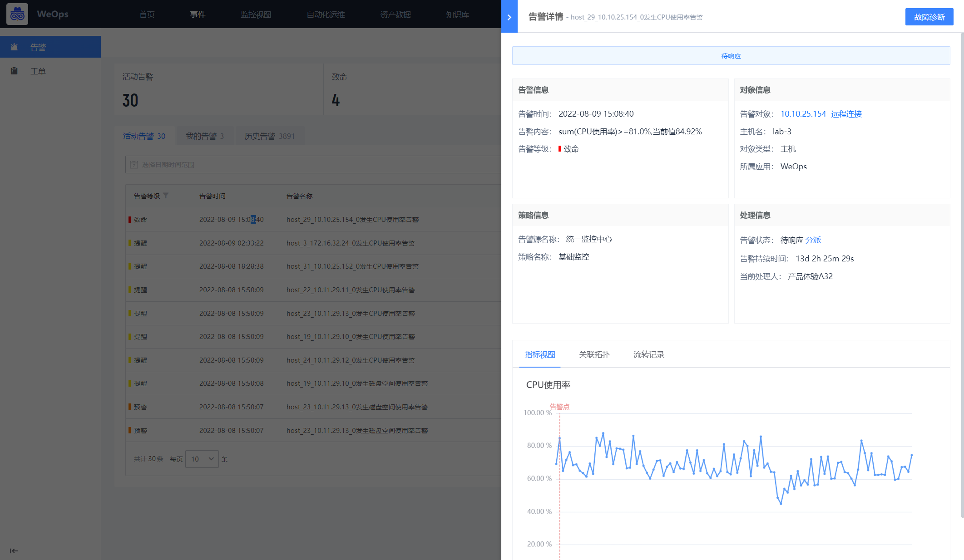
Task: Click the 告警等级 filter funnel icon
Action: [x=166, y=196]
